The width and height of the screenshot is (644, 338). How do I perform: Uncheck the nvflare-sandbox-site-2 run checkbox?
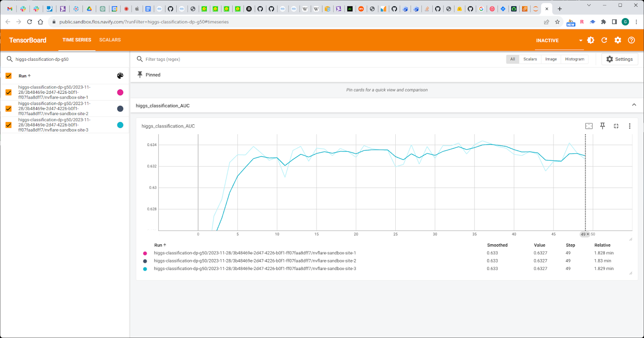tap(8, 109)
